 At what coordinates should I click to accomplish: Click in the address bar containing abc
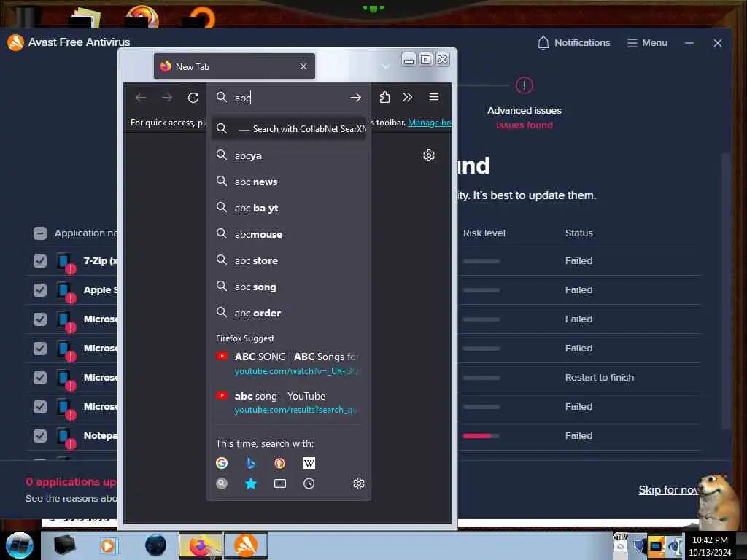click(x=289, y=98)
